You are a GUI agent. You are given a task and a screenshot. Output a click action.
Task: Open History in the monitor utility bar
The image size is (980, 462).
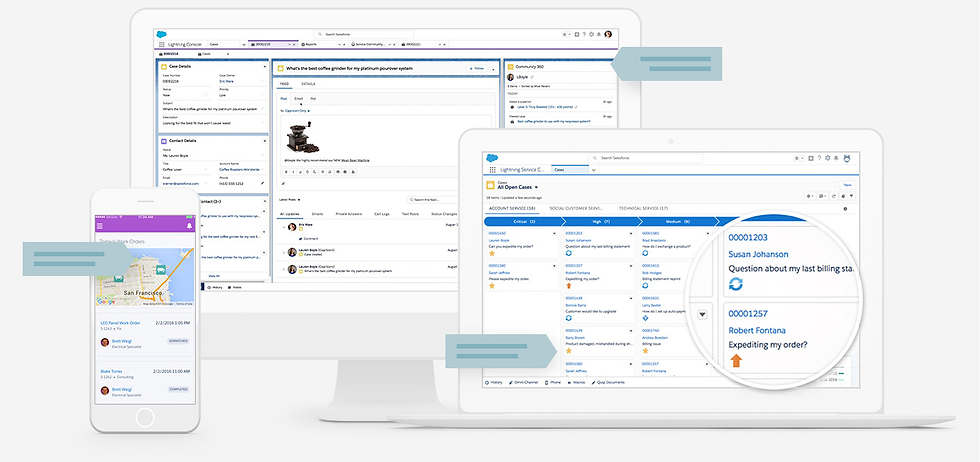[214, 288]
